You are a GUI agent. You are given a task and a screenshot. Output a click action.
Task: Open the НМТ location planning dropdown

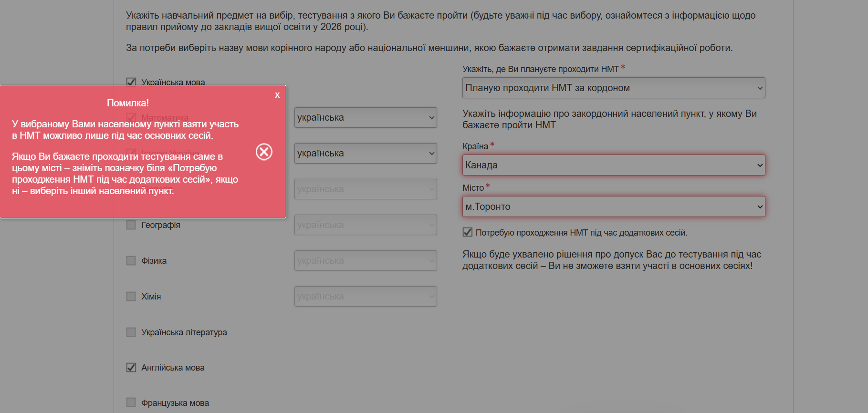tap(613, 88)
